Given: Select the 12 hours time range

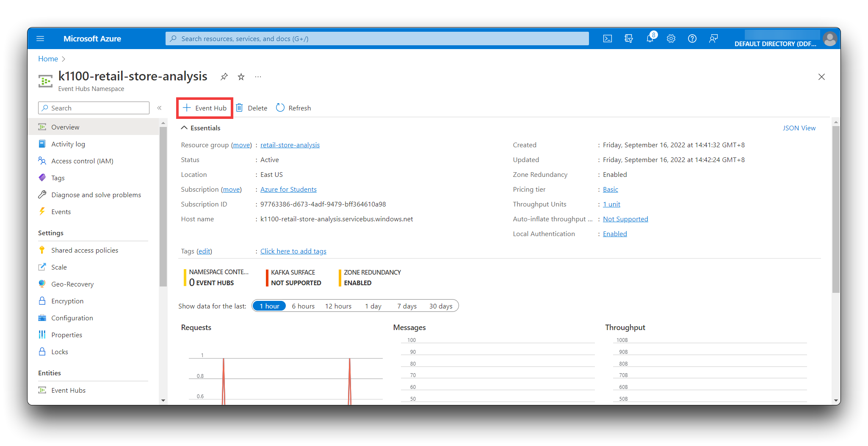Looking at the screenshot, I should click(x=338, y=306).
